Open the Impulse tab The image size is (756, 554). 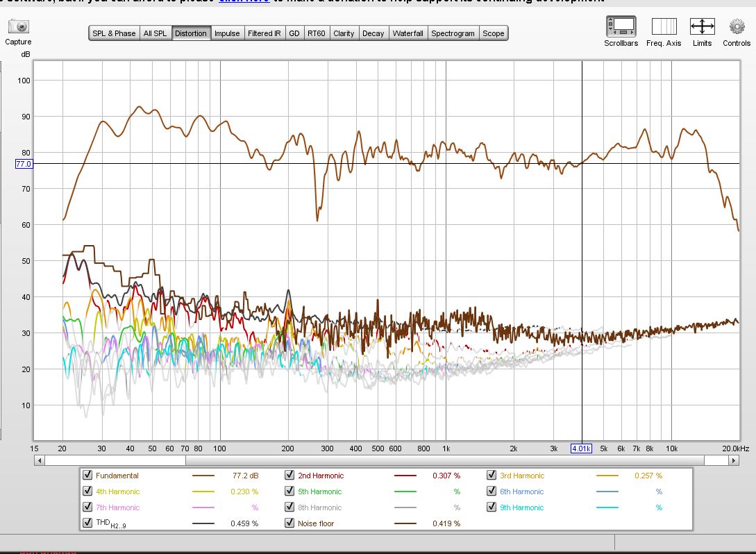[x=227, y=33]
